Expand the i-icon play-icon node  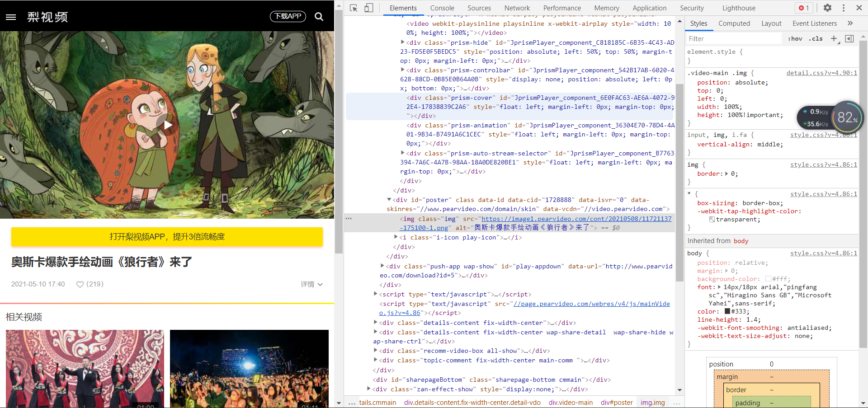coord(396,237)
